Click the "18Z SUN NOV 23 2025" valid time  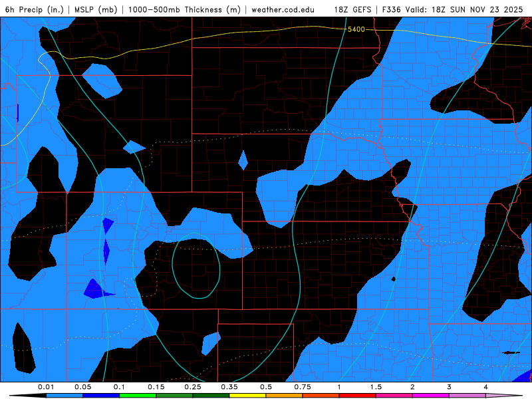[x=477, y=9]
